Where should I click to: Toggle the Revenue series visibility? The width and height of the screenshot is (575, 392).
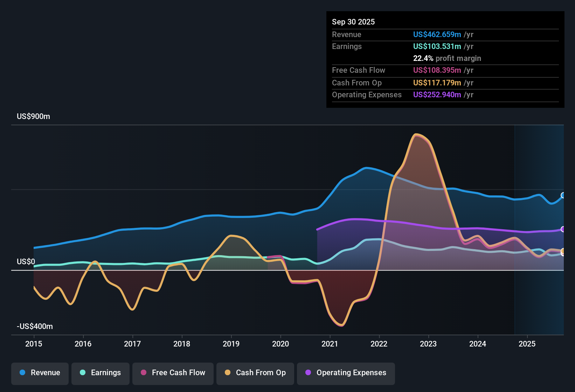pos(40,373)
